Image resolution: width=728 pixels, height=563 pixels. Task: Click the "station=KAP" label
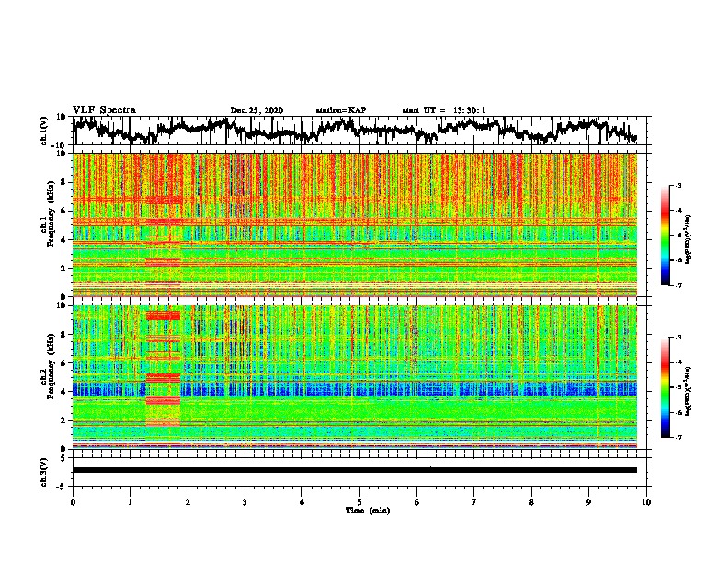[341, 110]
